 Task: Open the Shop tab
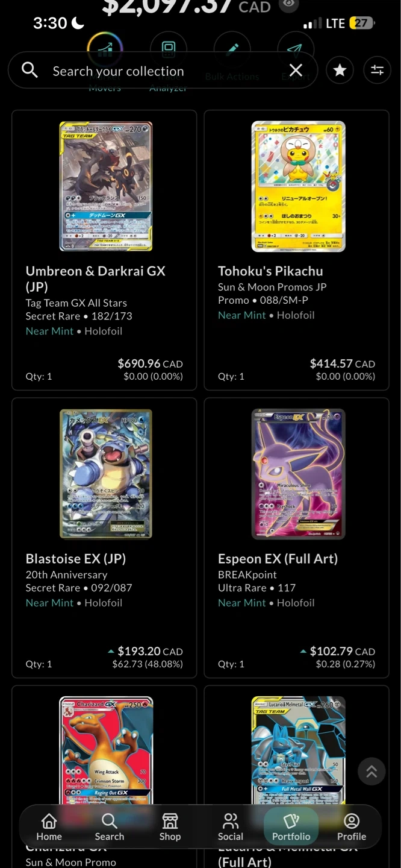[170, 827]
